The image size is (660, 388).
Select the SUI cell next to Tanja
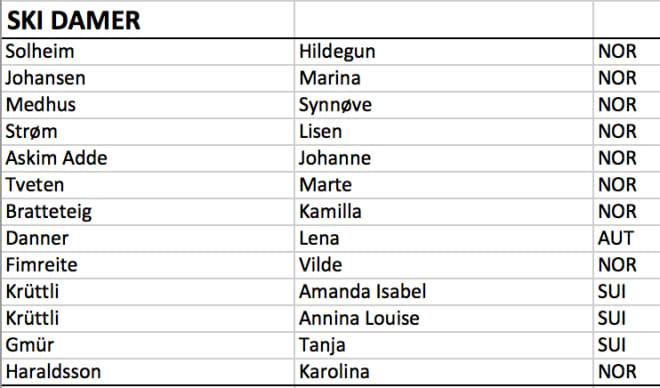pyautogui.click(x=627, y=345)
